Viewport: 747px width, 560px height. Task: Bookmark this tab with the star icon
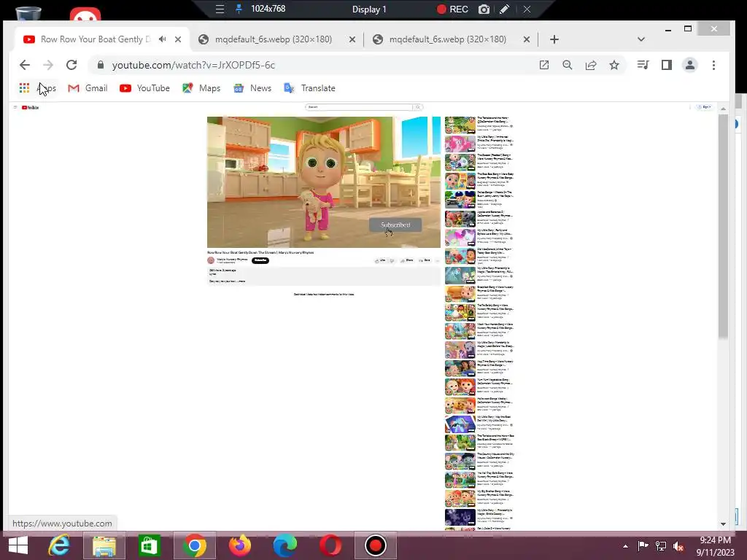[x=614, y=65]
